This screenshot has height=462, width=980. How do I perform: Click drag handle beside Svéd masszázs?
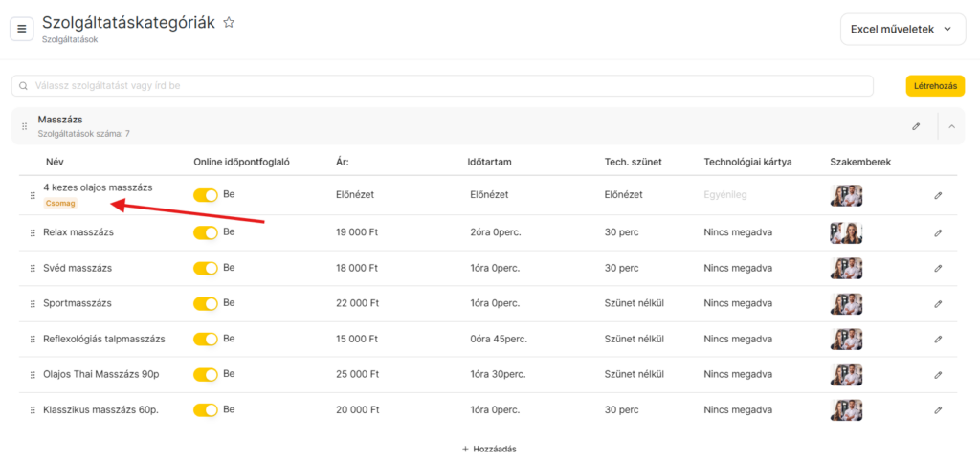click(33, 269)
